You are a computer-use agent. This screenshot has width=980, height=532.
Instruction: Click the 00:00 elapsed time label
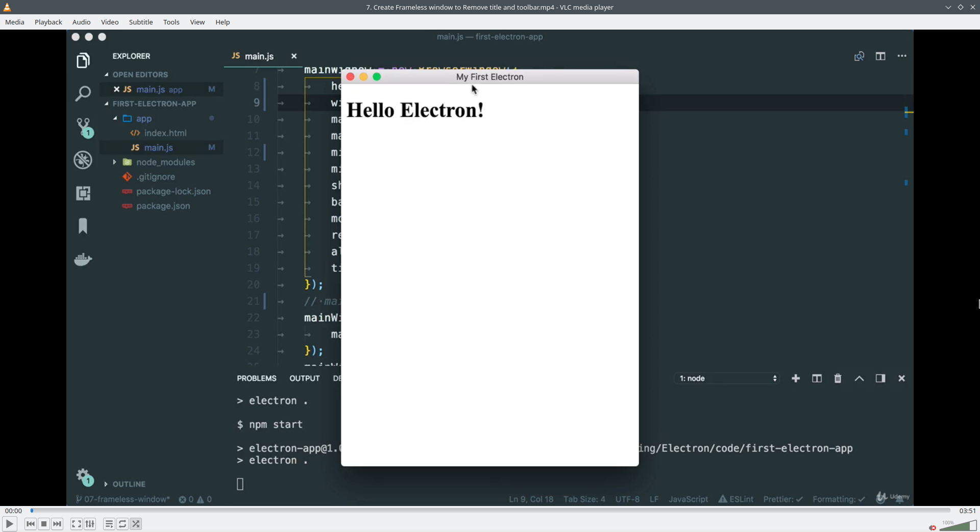coord(13,511)
